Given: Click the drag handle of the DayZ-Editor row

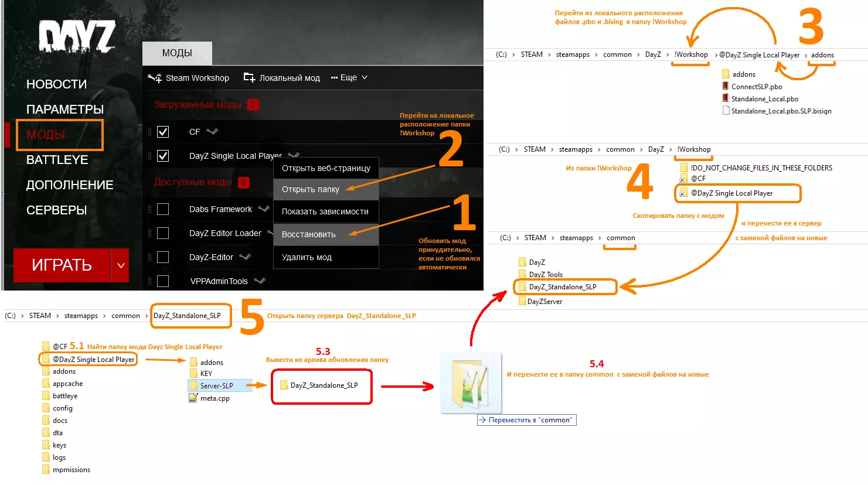Looking at the screenshot, I should [x=150, y=257].
